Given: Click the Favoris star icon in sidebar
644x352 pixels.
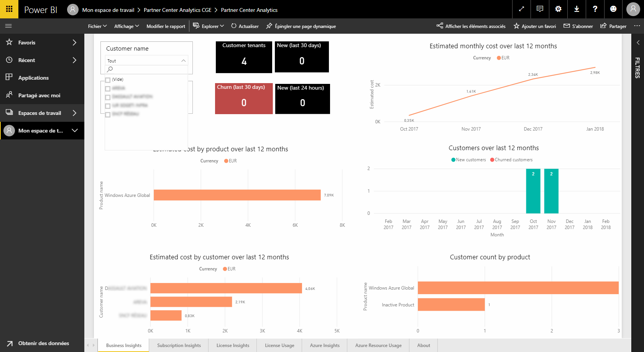Looking at the screenshot, I should click(x=9, y=42).
